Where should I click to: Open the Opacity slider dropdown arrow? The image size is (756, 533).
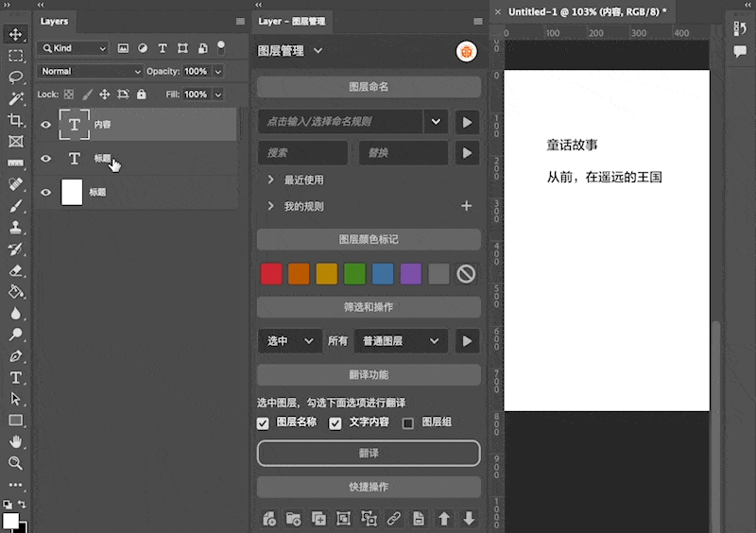pos(218,72)
